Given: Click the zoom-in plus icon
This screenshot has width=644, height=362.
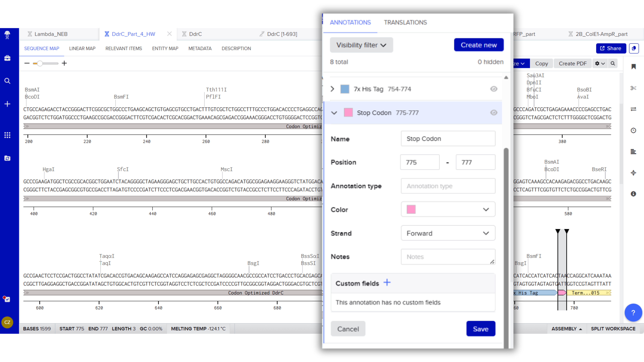Looking at the screenshot, I should point(64,63).
